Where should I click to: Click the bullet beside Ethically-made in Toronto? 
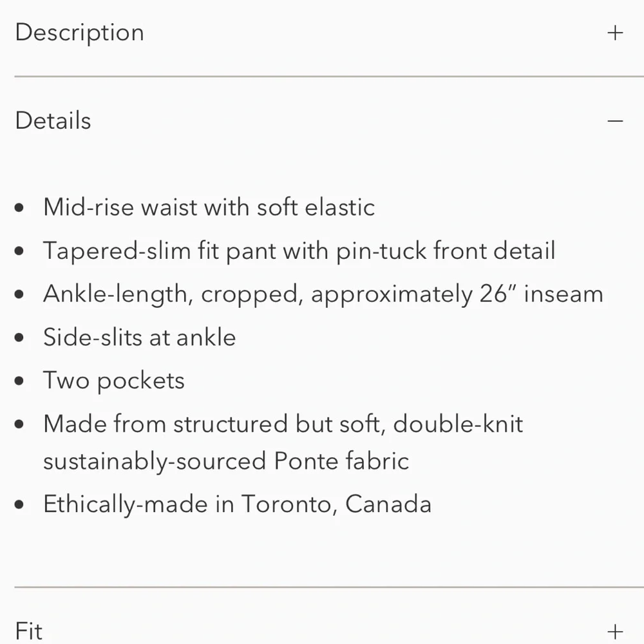19,504
